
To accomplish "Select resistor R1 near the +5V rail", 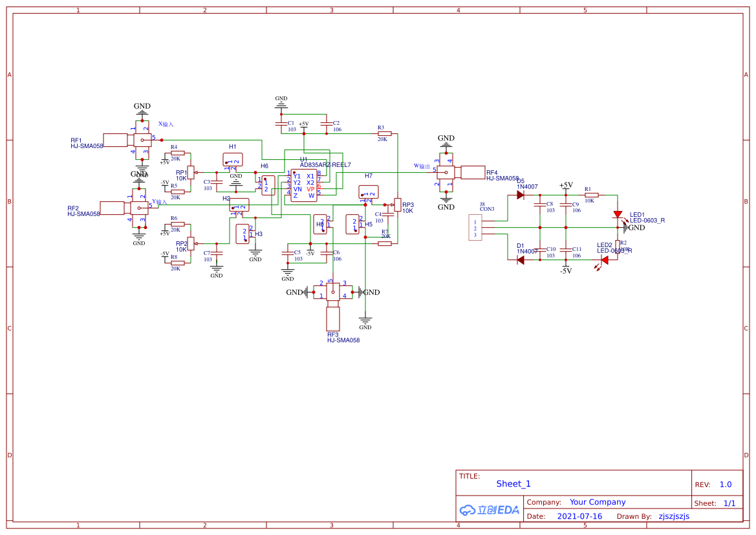I will click(591, 195).
